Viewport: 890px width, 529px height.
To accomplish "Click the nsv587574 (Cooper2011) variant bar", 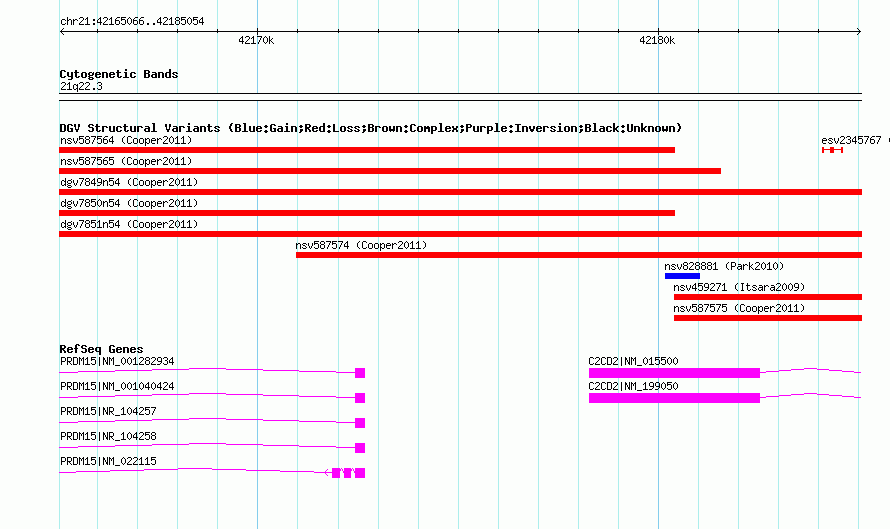I will tap(579, 255).
